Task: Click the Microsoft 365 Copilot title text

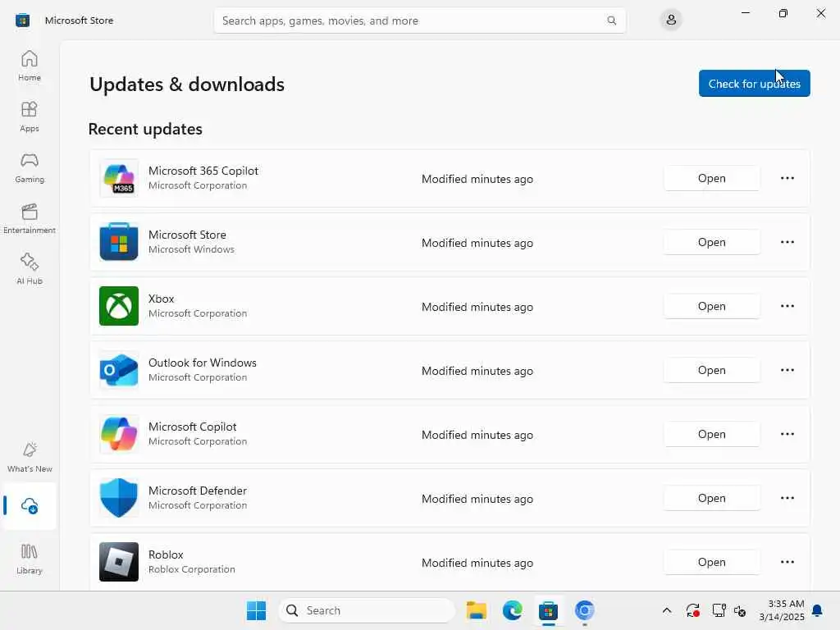Action: click(203, 171)
